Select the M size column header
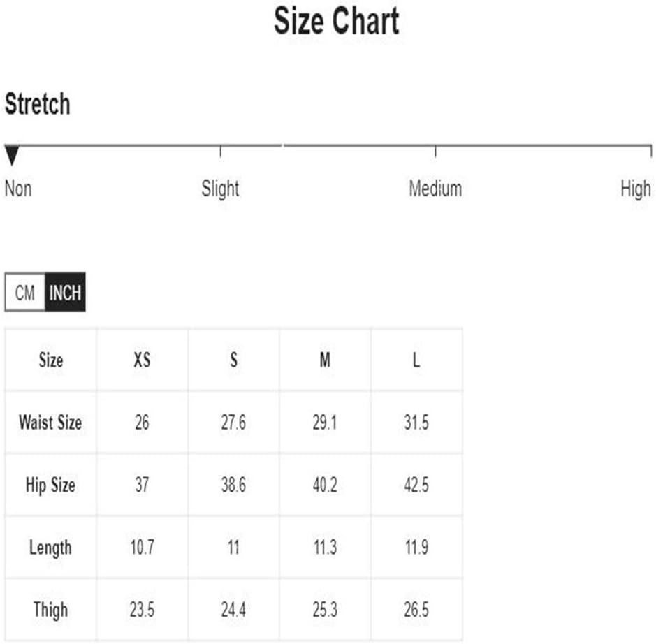Image resolution: width=656 pixels, height=644 pixels. coord(325,360)
